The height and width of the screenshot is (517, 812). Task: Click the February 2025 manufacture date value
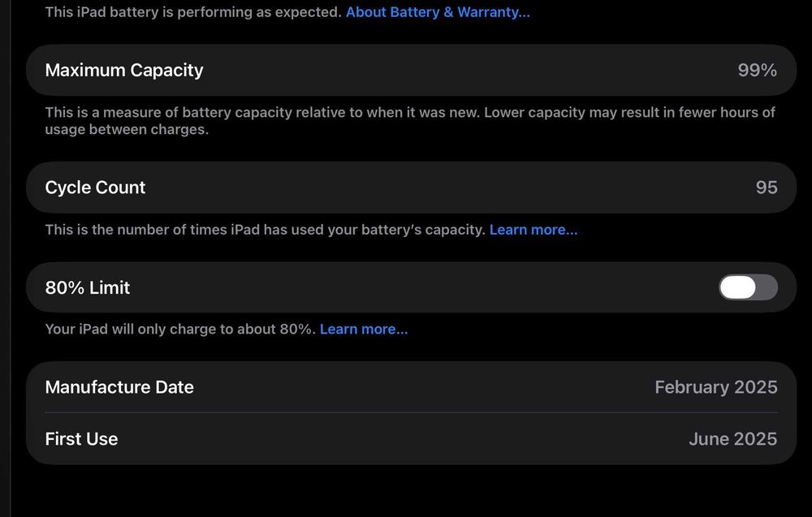pyautogui.click(x=715, y=387)
